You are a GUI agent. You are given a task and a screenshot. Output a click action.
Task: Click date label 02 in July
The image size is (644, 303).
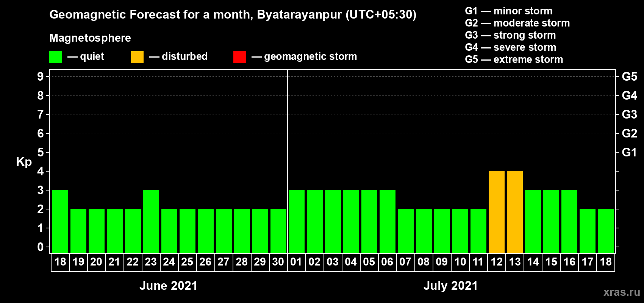click(314, 262)
